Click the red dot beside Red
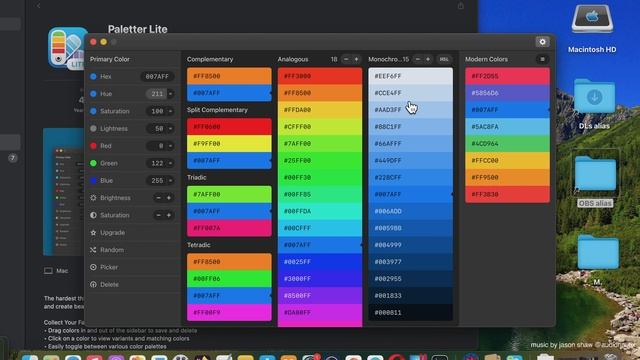 [x=93, y=146]
